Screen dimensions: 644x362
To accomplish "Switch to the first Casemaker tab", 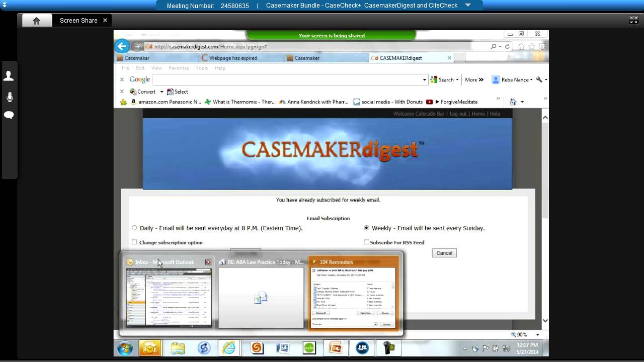I will pyautogui.click(x=137, y=58).
